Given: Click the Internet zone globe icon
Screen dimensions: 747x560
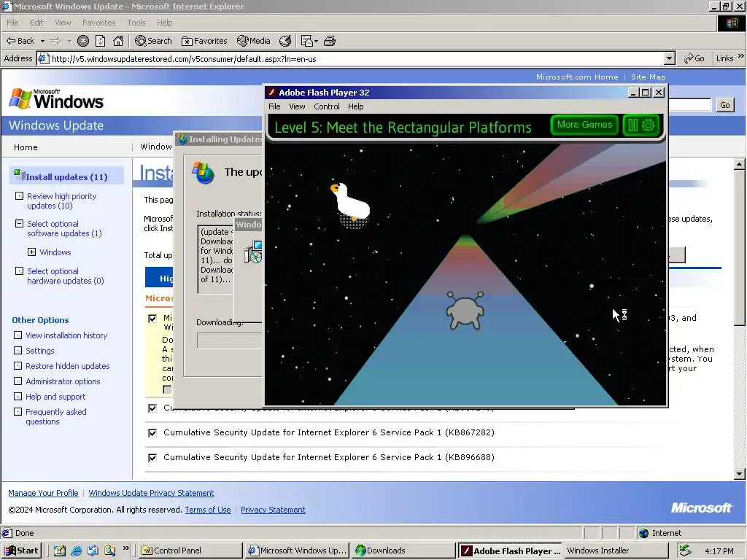Looking at the screenshot, I should pos(644,533).
